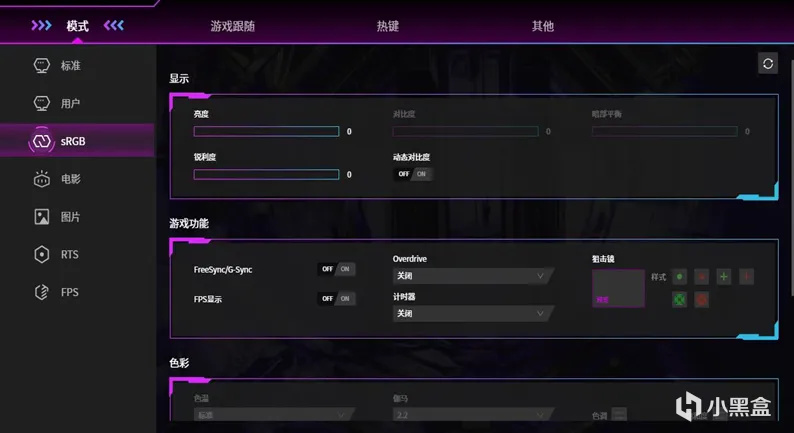Image resolution: width=794 pixels, height=433 pixels.
Task: Activate the FPS mode icon
Action: click(x=42, y=292)
